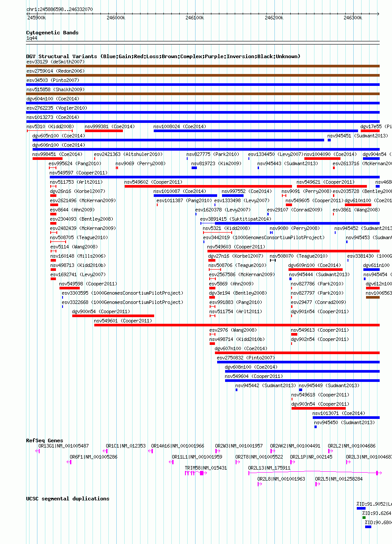Select the esv995624 (Pang2010) label
Screen dimensions: 392x544
click(x=75, y=163)
